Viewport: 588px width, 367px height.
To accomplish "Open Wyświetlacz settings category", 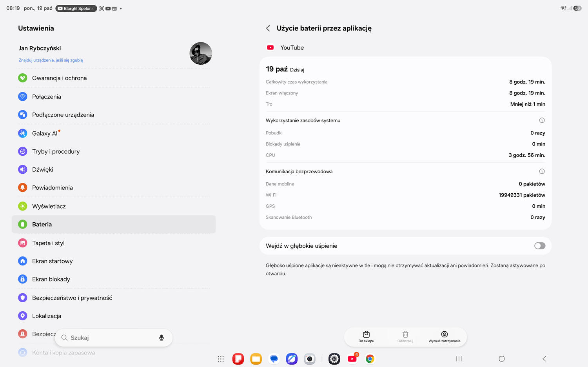I will (114, 206).
